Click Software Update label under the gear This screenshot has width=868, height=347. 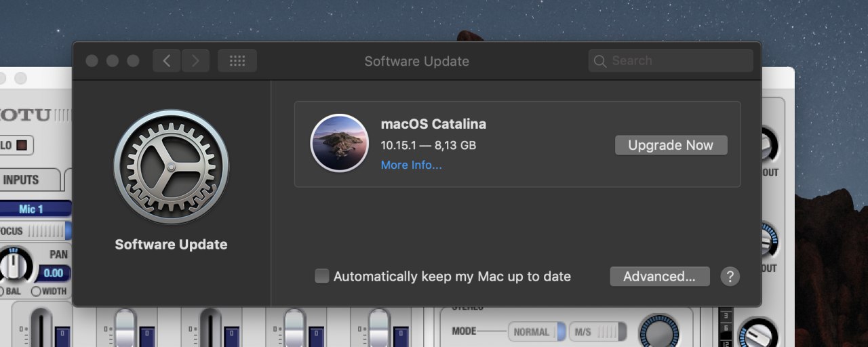click(x=171, y=245)
